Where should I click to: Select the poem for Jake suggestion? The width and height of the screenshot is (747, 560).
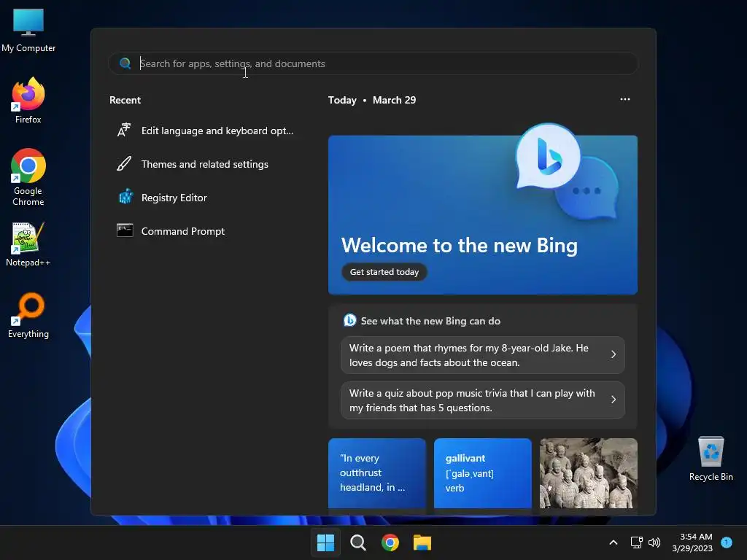coord(483,355)
